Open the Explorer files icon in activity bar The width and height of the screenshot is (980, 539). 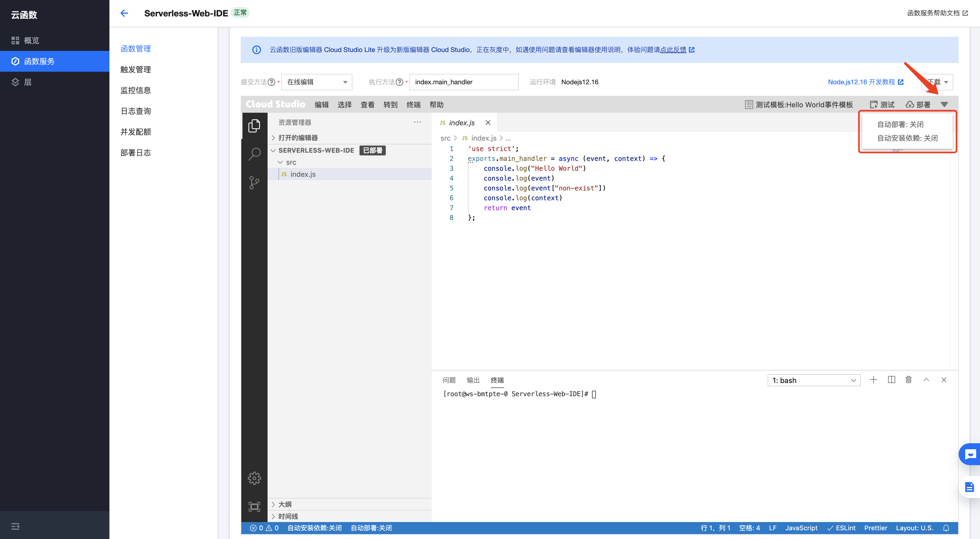tap(254, 126)
